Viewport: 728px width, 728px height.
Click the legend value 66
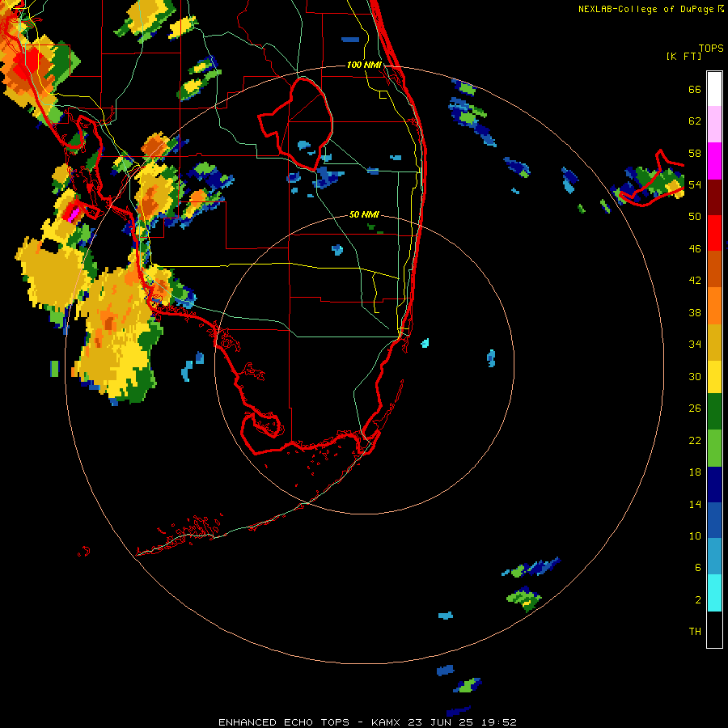pyautogui.click(x=695, y=89)
